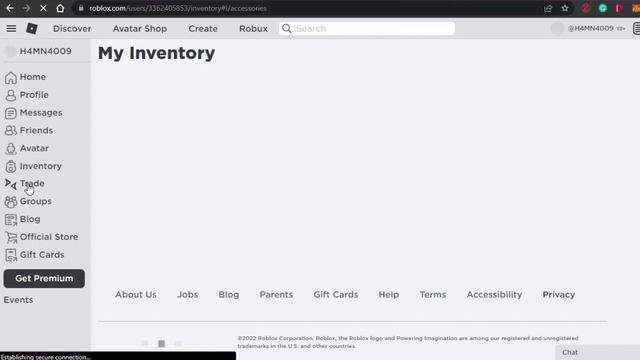Click the Profile person icon in the sidebar

pyautogui.click(x=11, y=95)
